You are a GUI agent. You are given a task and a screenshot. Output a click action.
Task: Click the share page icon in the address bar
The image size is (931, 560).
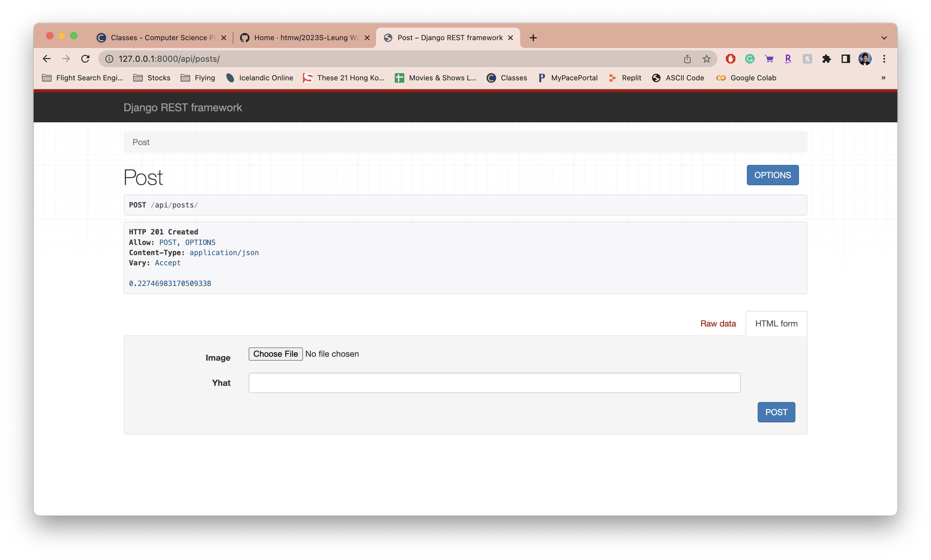687,59
